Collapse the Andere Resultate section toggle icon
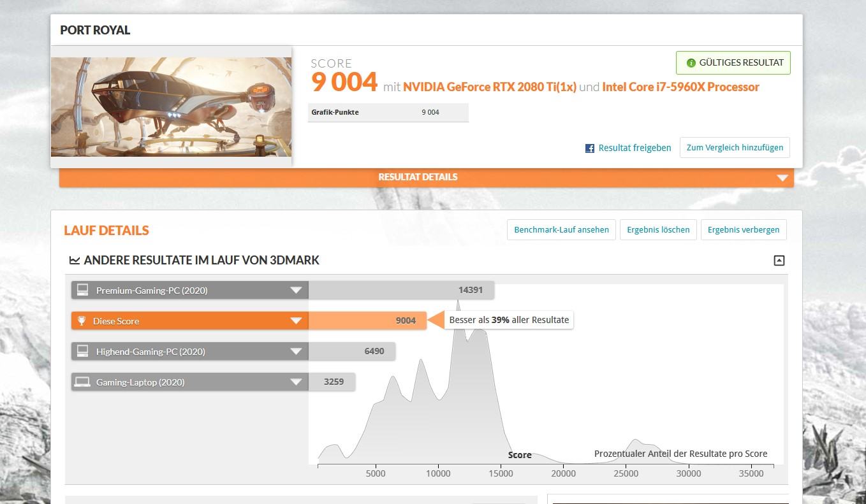This screenshot has height=504, width=866. (x=779, y=260)
